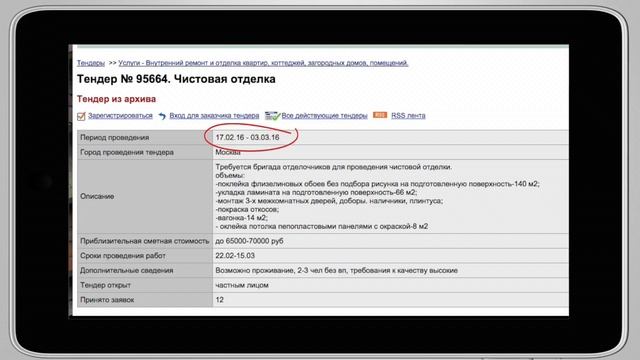The image size is (640, 360).
Task: Click the Тендер открыт label
Action: pos(105,285)
